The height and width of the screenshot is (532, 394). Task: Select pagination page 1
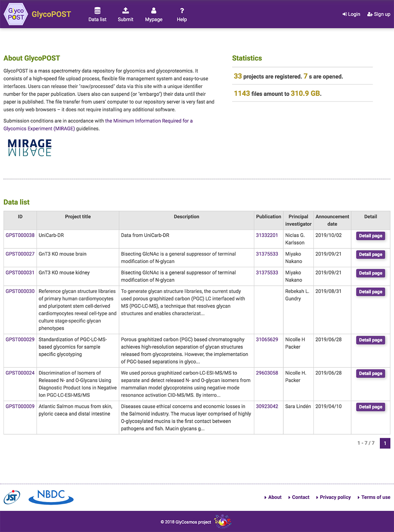pos(385,443)
